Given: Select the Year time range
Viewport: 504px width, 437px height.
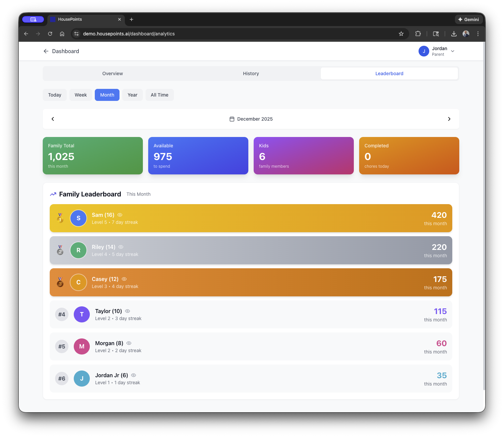Looking at the screenshot, I should pyautogui.click(x=133, y=95).
